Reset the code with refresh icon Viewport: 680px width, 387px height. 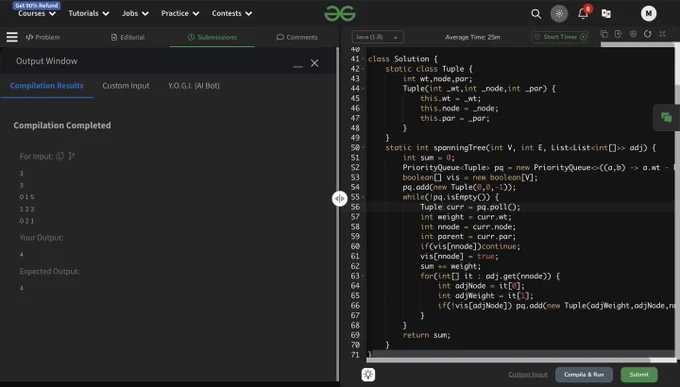click(647, 34)
